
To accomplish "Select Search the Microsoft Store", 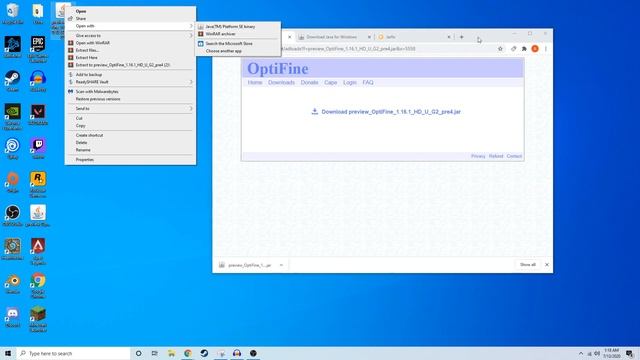I will (x=238, y=43).
